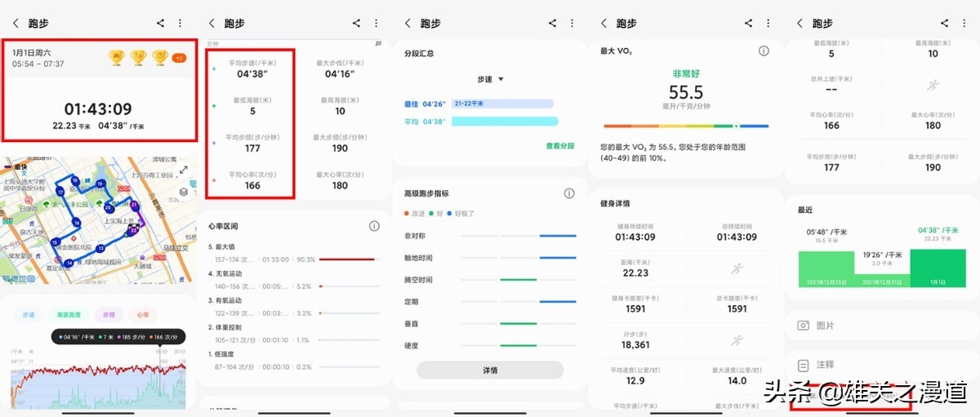980x417 pixels.
Task: Go back from the 最近 runs screen
Action: coord(800,24)
